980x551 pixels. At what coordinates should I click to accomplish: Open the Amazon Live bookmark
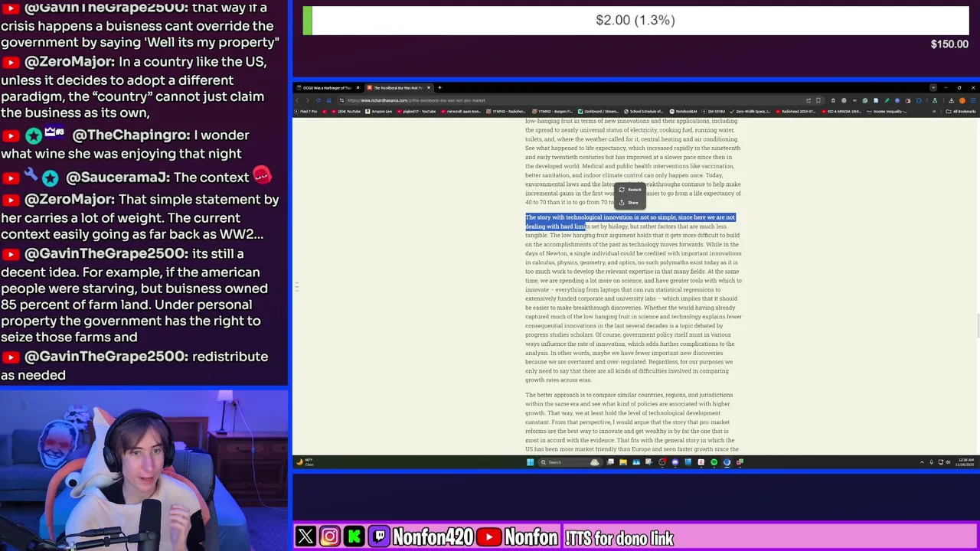pyautogui.click(x=379, y=112)
